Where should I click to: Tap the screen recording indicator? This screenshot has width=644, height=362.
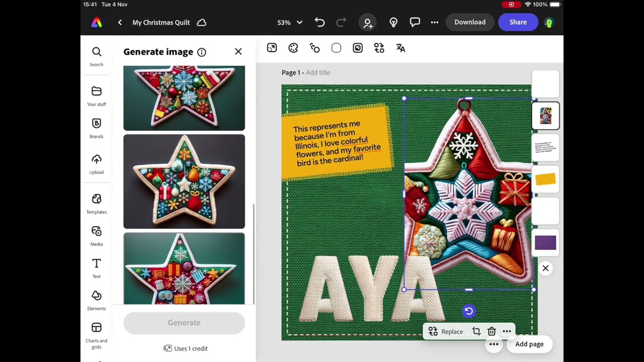[x=512, y=5]
